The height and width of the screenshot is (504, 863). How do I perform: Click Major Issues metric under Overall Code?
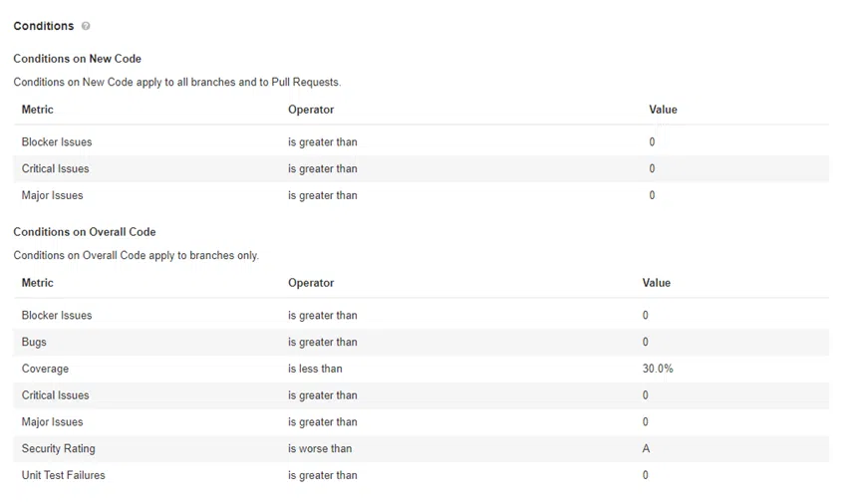tap(53, 422)
